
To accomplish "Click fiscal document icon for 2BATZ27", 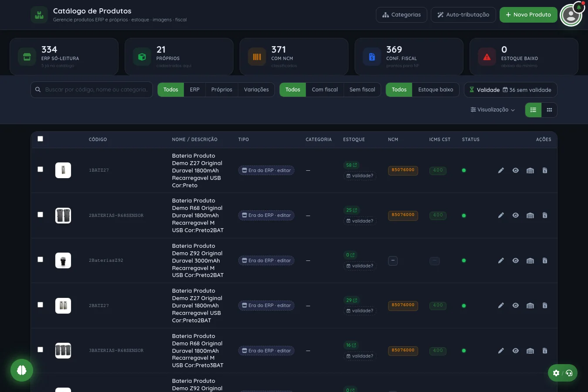I will [x=545, y=305].
